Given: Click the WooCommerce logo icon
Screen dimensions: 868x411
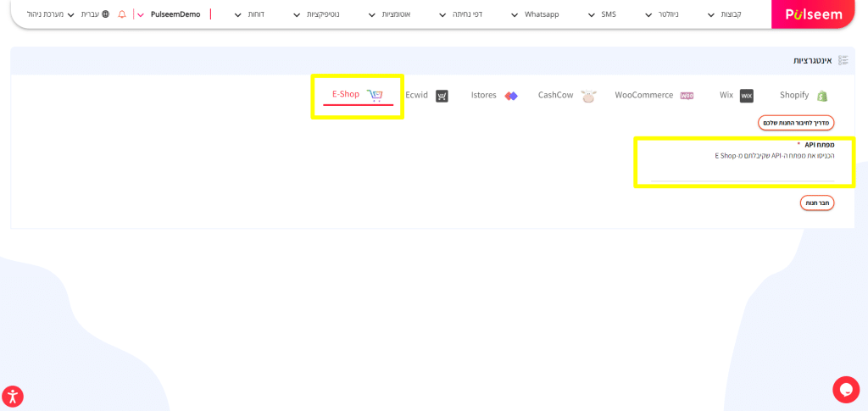Looking at the screenshot, I should 687,96.
